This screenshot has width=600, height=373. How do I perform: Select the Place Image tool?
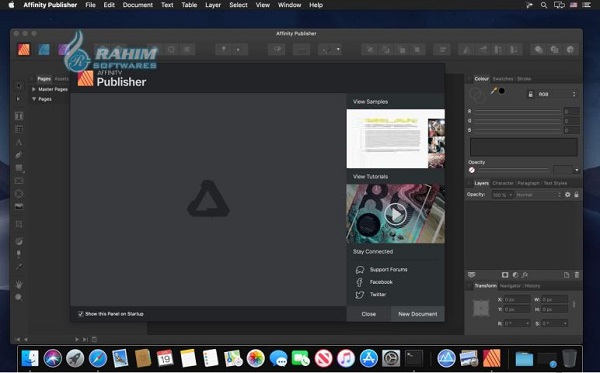point(19,207)
